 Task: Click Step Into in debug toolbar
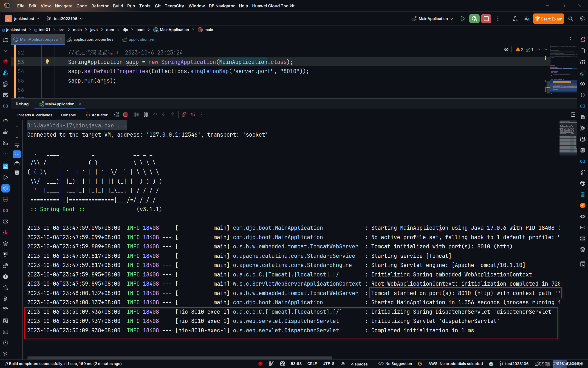click(x=164, y=115)
